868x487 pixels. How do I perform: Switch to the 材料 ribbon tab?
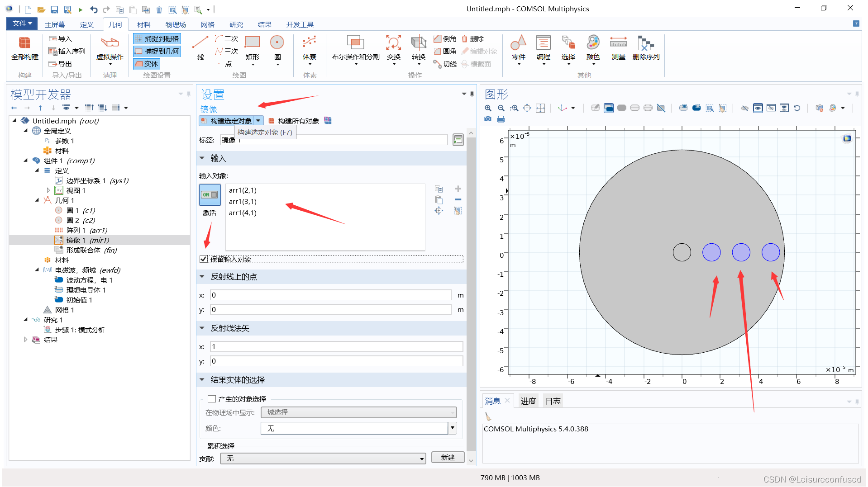144,24
